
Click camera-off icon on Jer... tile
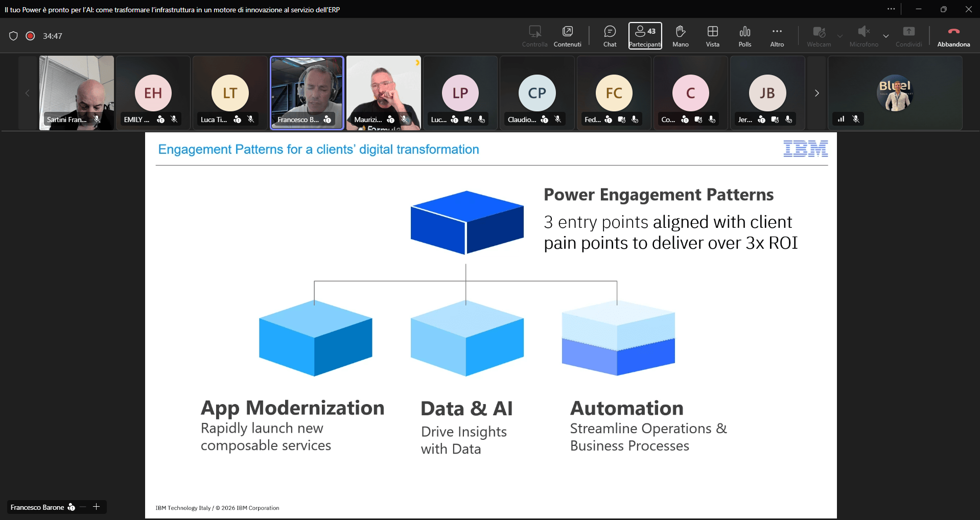tap(775, 120)
